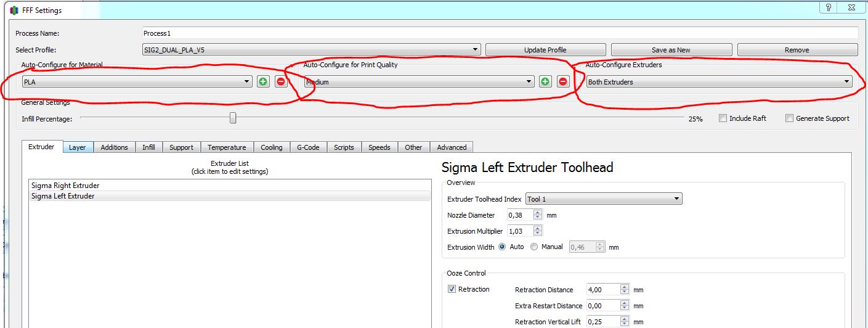868x328 pixels.
Task: Select Manual extrusion width radio button
Action: point(534,247)
